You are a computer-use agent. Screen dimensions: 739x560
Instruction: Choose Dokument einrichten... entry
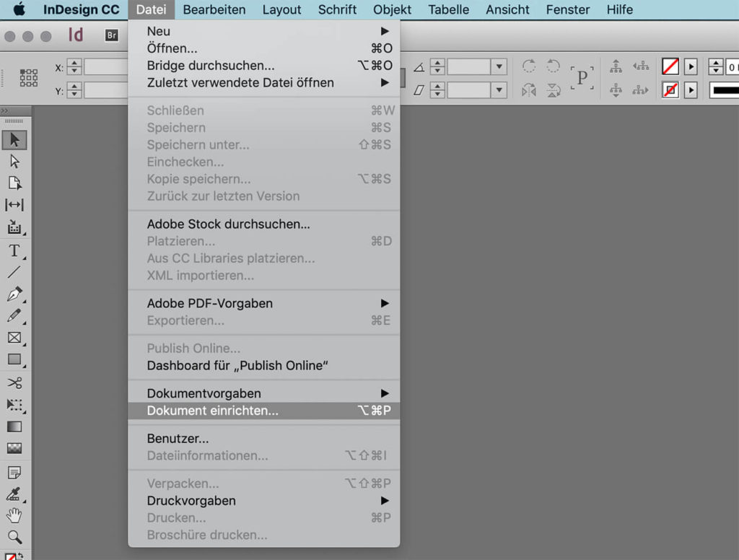[x=264, y=411]
